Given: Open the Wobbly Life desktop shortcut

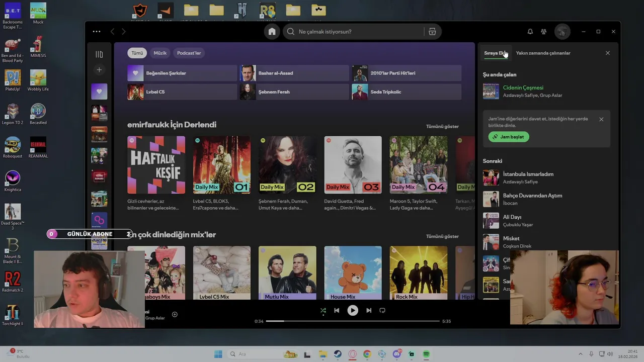Looking at the screenshot, I should [38, 80].
